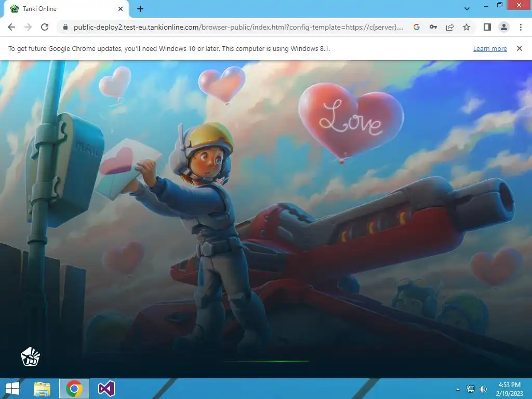Screen dimensions: 532x399
Task: Minimize the Chrome window
Action: coord(486,5)
